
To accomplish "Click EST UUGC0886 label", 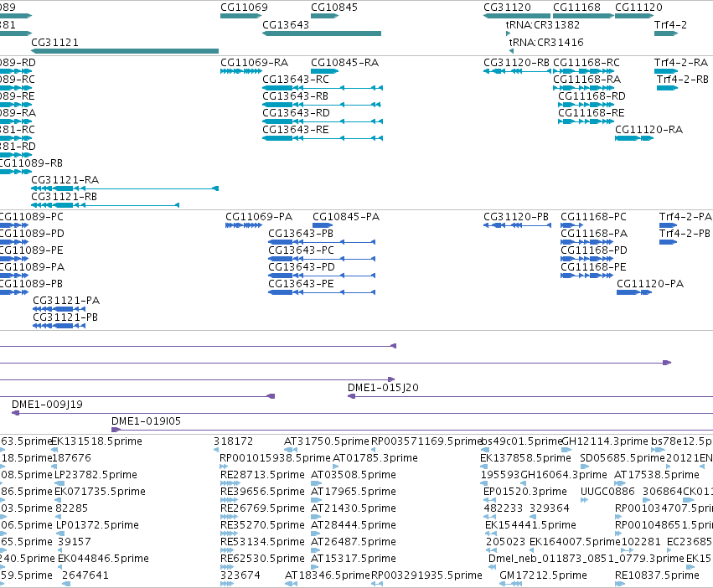I will 607,491.
